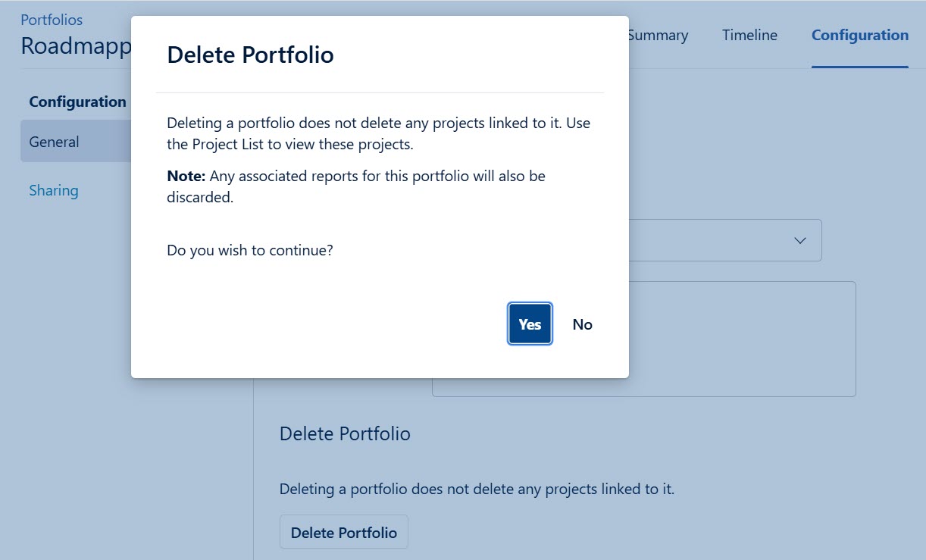The width and height of the screenshot is (926, 560).
Task: Click the Delete Portfolio dialog title
Action: [x=251, y=55]
